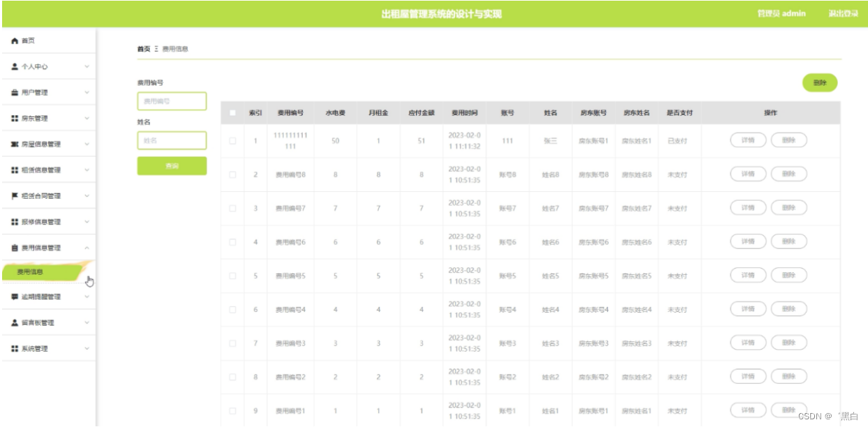Click the breadcrumb list icon after 首页
This screenshot has width=868, height=427.
pos(156,50)
